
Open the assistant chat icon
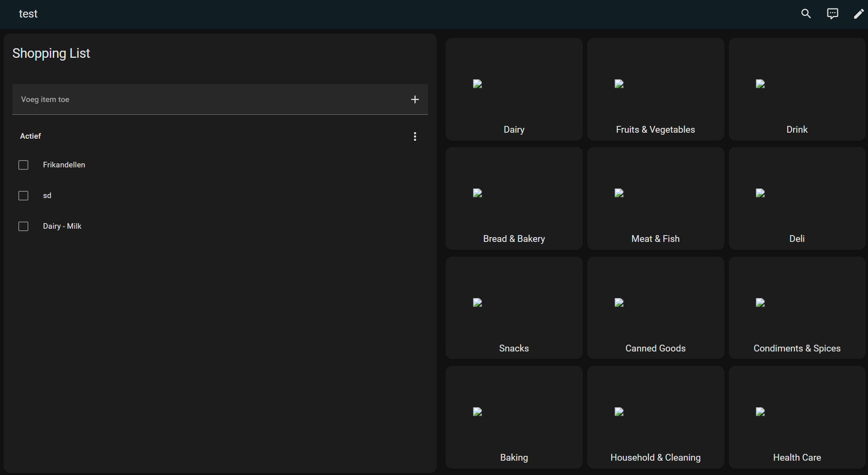coord(832,14)
